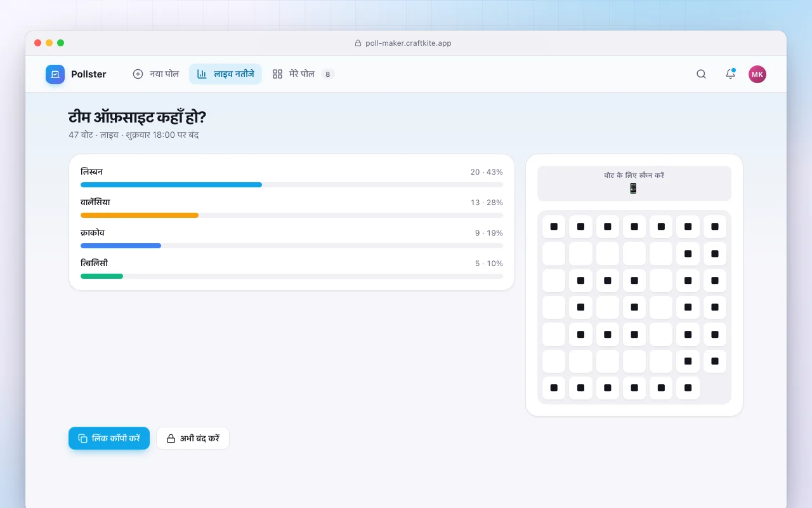Viewport: 812px width, 508px height.
Task: Click the लिस्बन blue progress bar
Action: [171, 185]
